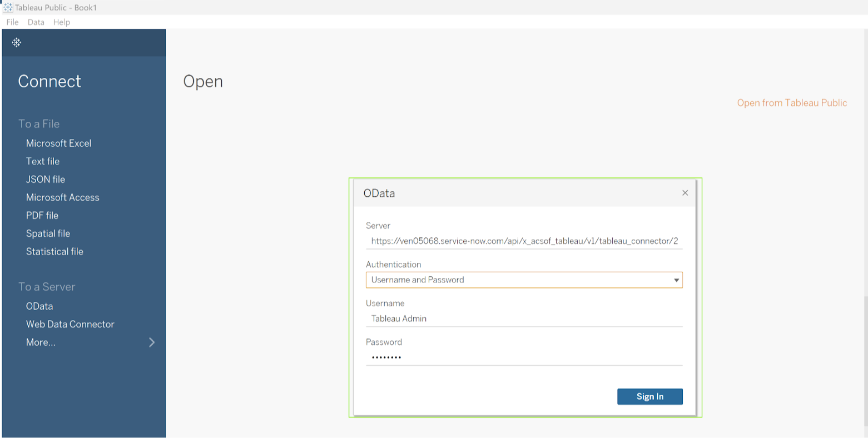Open a workbook from Tableau Public

(x=791, y=103)
